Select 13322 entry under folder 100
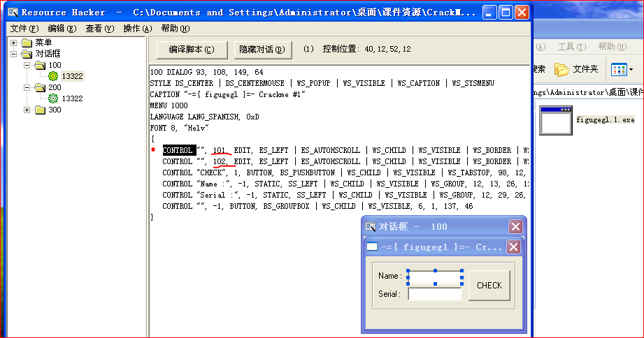Screen dimensions: 644x338 72,76
